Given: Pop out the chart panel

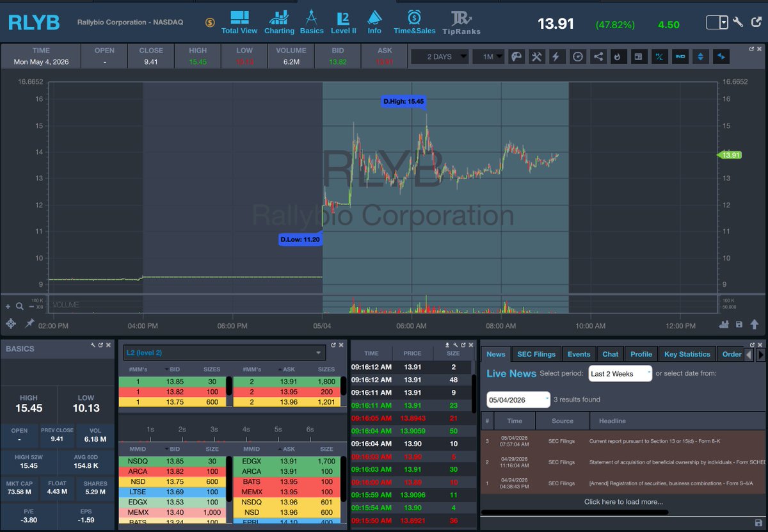Looking at the screenshot, I should tap(752, 49).
